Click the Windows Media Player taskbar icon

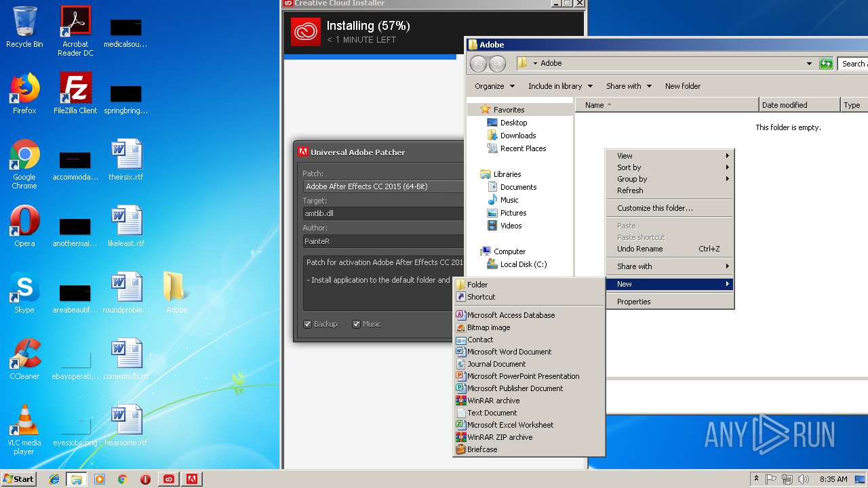100,479
